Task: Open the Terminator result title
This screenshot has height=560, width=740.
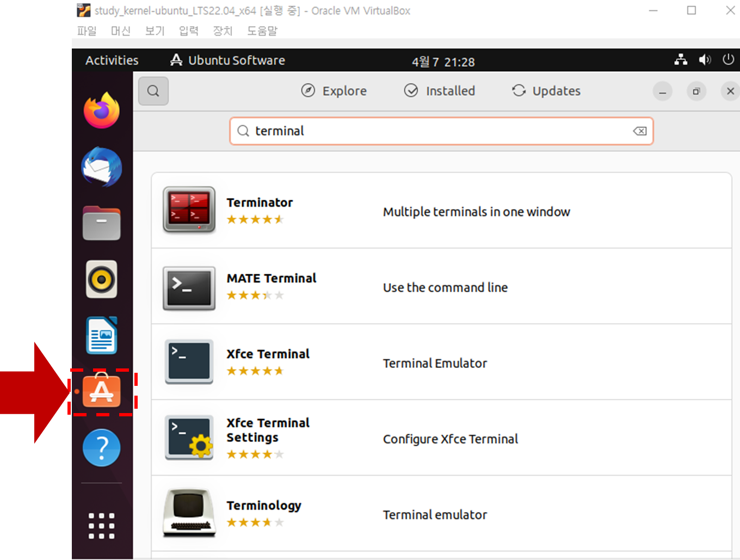Action: click(260, 202)
